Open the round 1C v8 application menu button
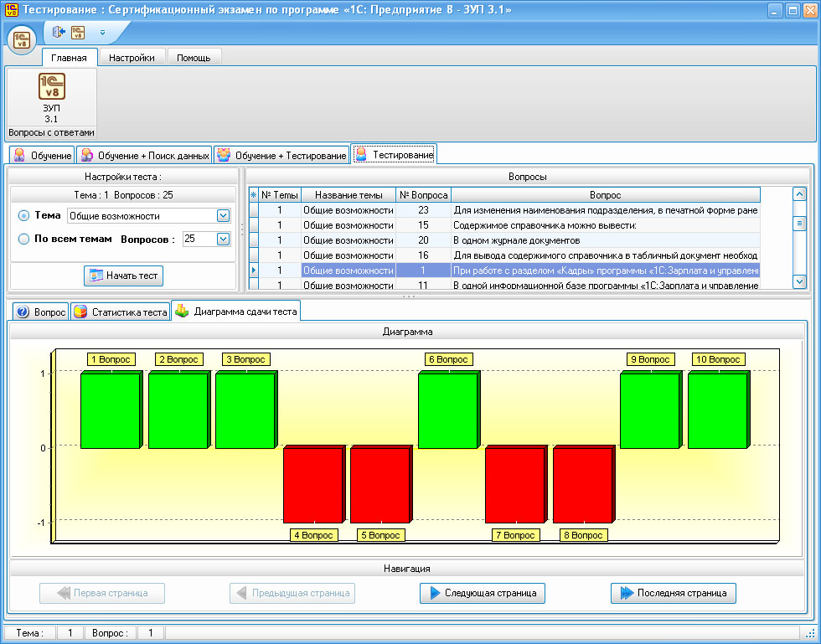The height and width of the screenshot is (644, 821). point(22,40)
